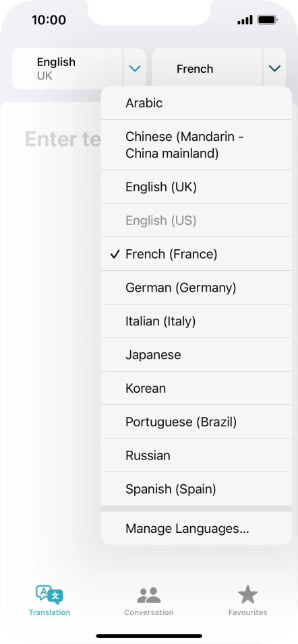Choose Russian from the language menu
Viewport: 298px width, 644px height.
tap(196, 455)
